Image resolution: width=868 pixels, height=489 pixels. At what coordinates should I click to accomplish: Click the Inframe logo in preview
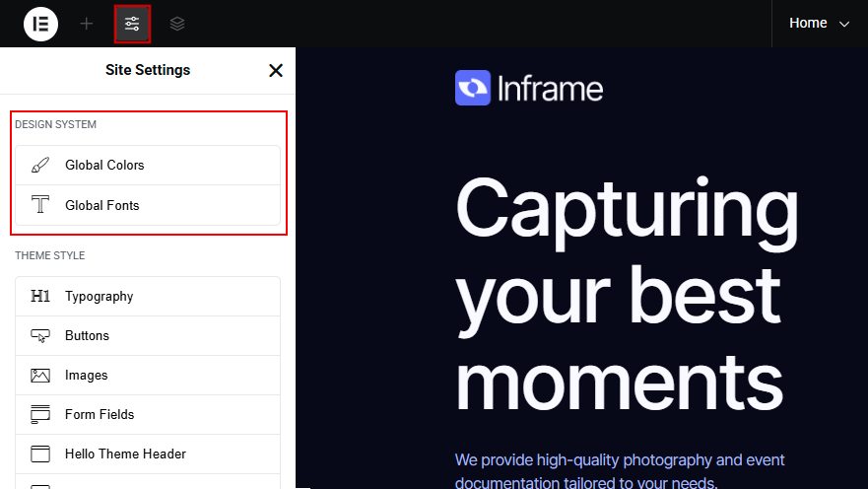coord(529,89)
